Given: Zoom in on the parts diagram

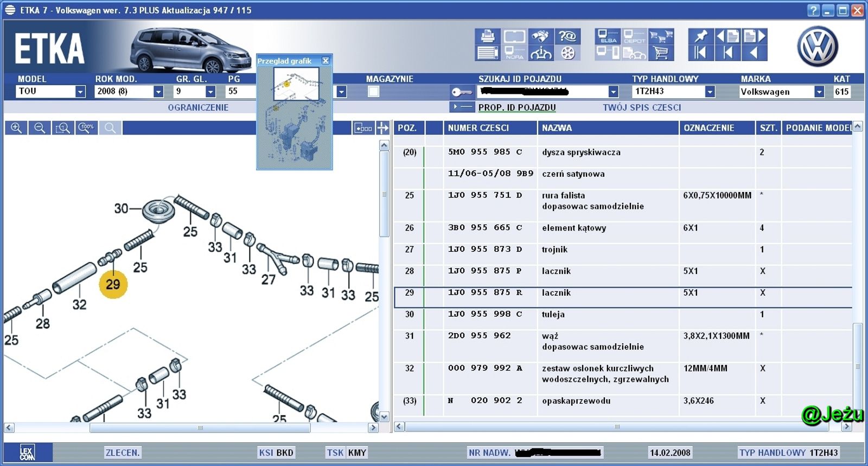Looking at the screenshot, I should click(x=16, y=128).
